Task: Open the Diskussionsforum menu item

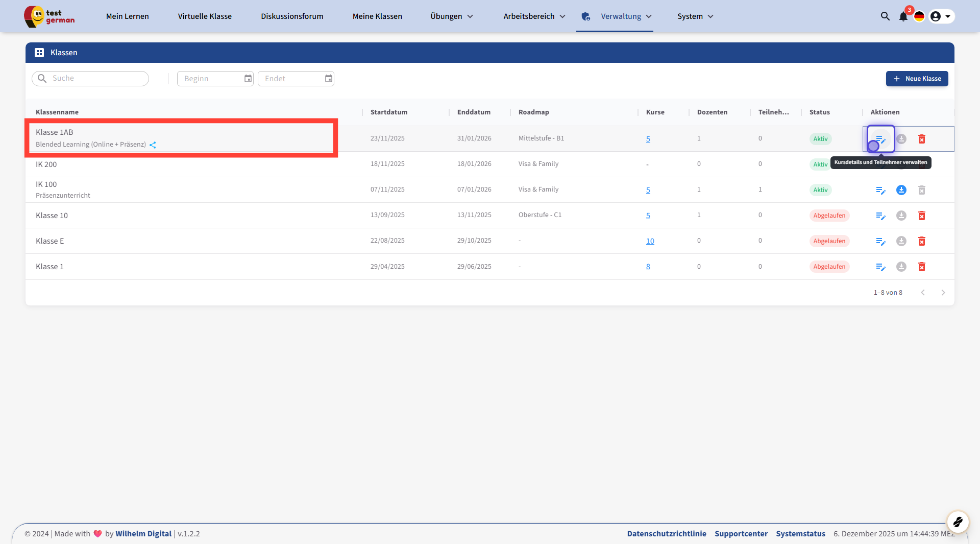Action: (x=292, y=16)
